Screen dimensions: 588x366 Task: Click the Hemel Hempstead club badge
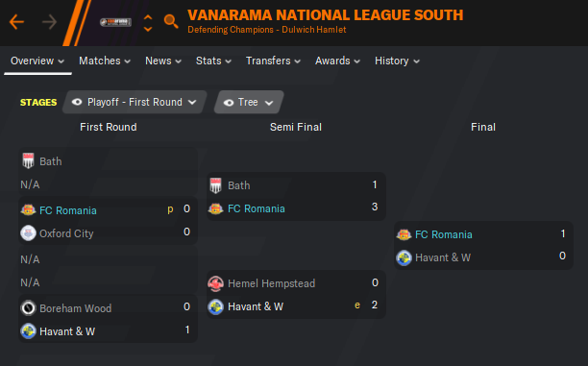click(215, 283)
